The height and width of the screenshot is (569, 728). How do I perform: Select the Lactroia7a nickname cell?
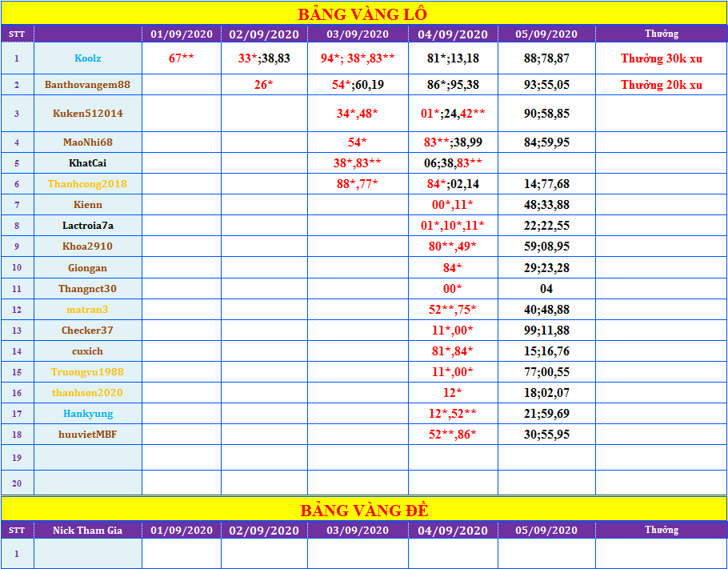[88, 226]
